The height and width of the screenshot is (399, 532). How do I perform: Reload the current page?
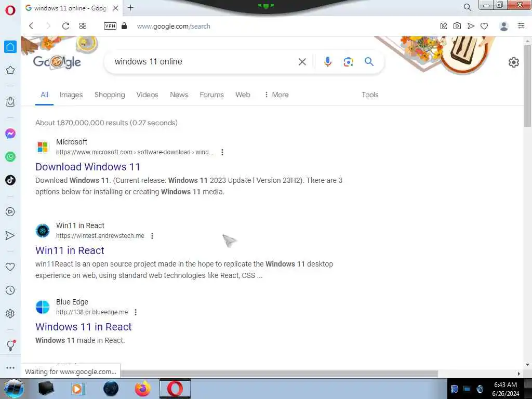pyautogui.click(x=65, y=26)
